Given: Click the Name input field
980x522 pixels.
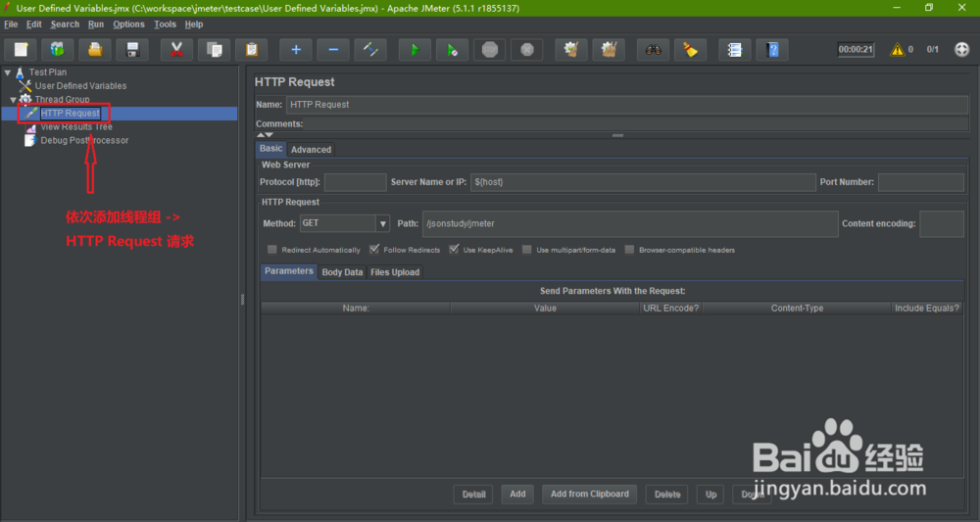Looking at the screenshot, I should tap(627, 105).
